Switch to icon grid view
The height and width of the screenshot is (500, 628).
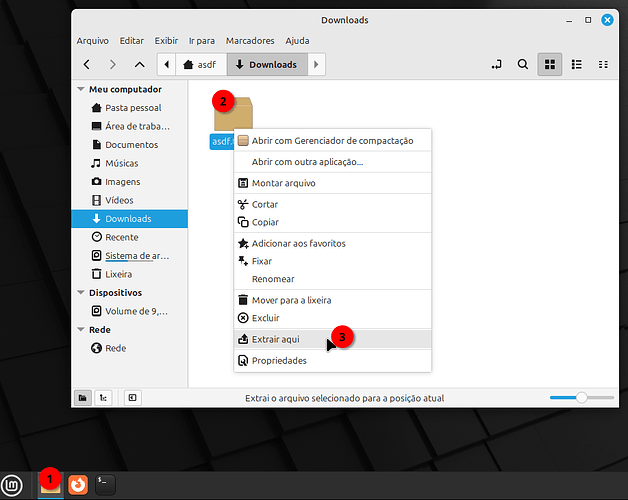[550, 65]
